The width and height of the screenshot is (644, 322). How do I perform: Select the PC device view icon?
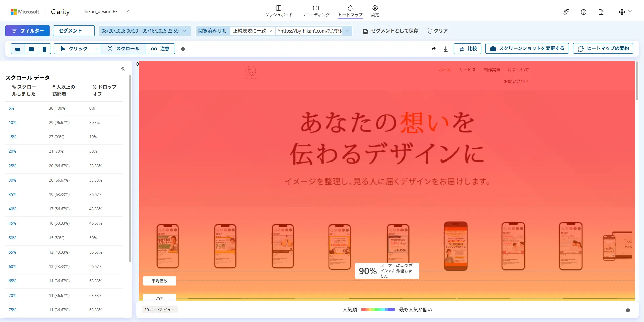[x=18, y=49]
